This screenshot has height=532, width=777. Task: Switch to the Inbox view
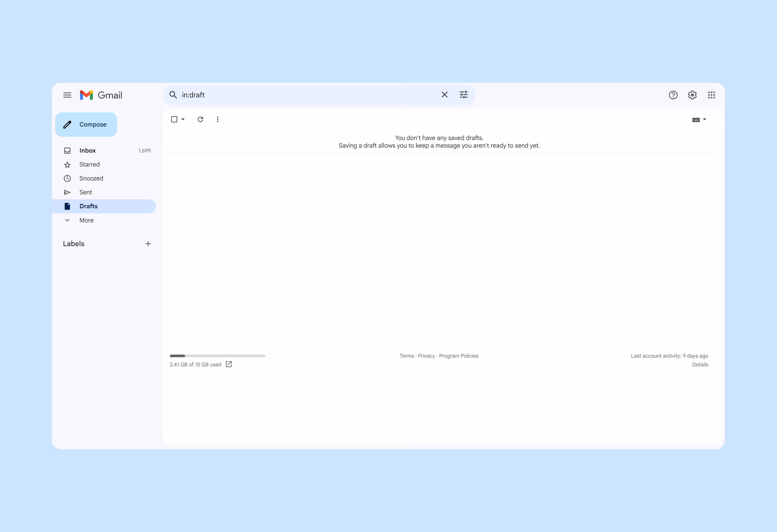tap(88, 150)
